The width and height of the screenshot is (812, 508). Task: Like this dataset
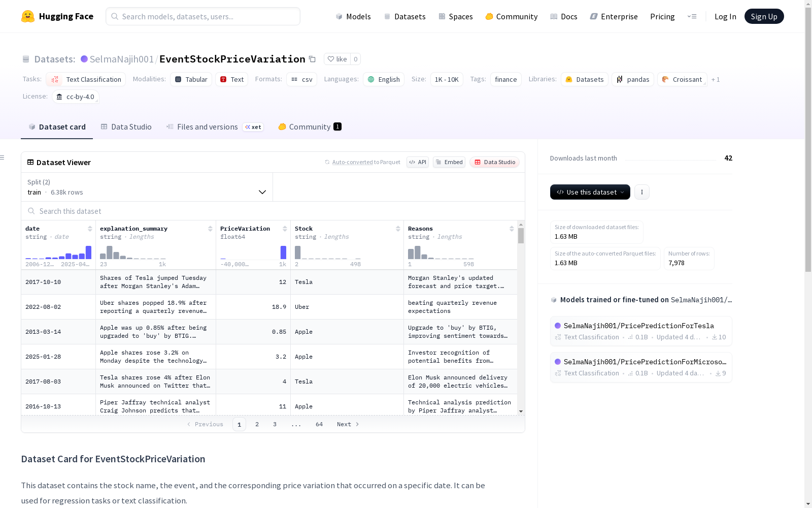(x=337, y=59)
